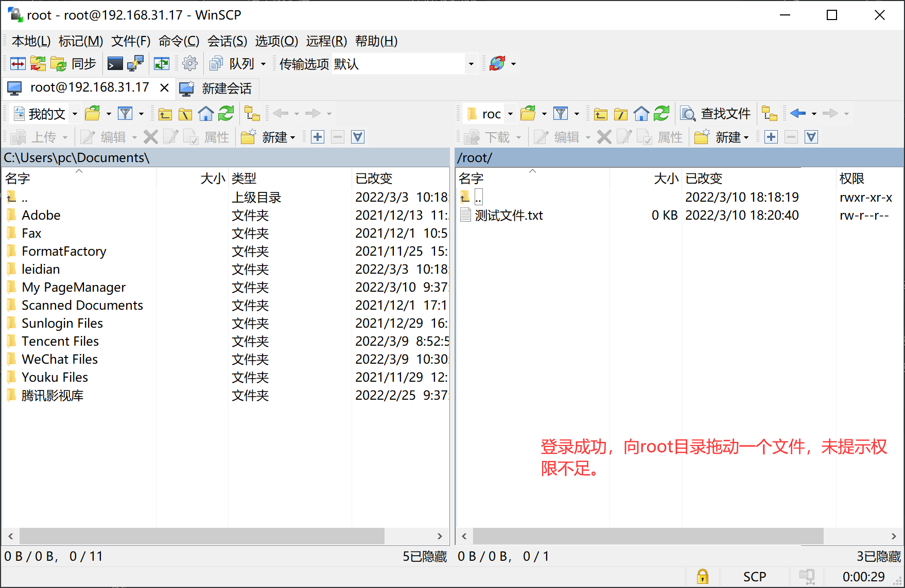This screenshot has height=588, width=905.
Task: Click the lock encryption status icon
Action: (x=702, y=577)
